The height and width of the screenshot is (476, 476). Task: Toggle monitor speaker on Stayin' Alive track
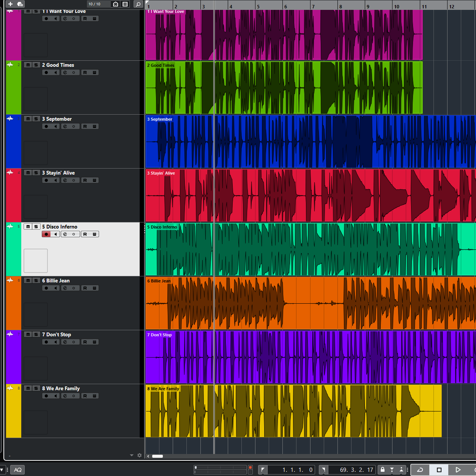coord(55,180)
